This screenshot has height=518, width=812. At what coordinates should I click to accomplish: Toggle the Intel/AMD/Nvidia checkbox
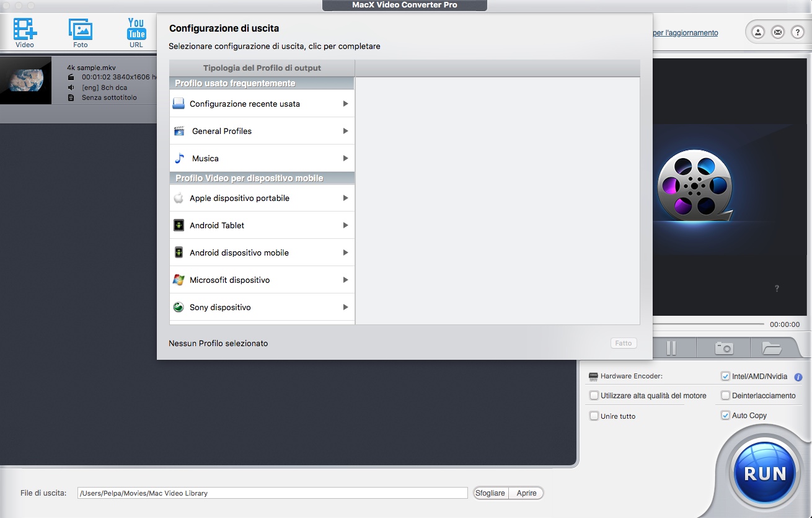click(725, 376)
